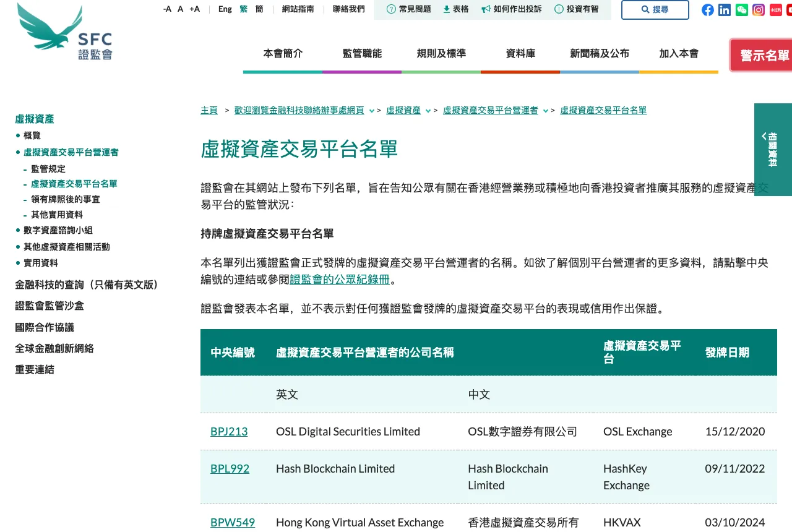Open 其他虛擬資產相關活動 sidebar item

click(x=67, y=247)
